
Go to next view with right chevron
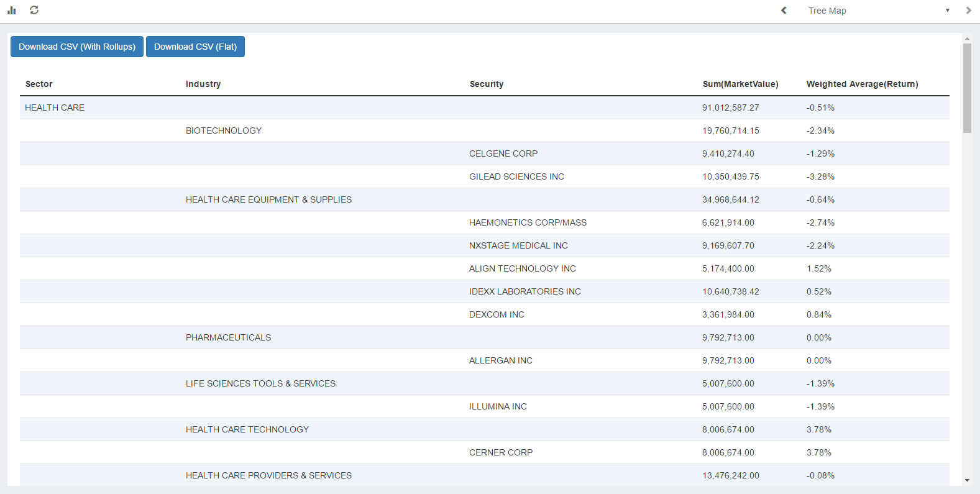click(x=968, y=11)
